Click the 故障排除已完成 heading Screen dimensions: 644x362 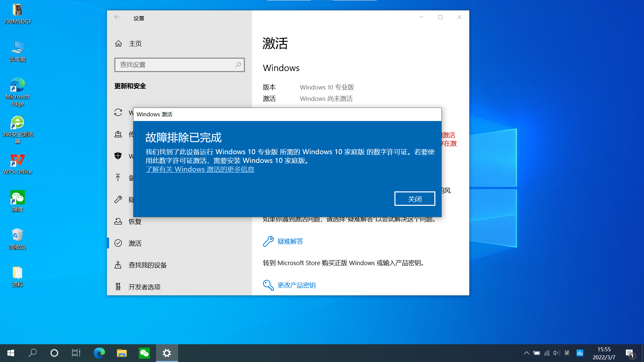click(x=183, y=137)
